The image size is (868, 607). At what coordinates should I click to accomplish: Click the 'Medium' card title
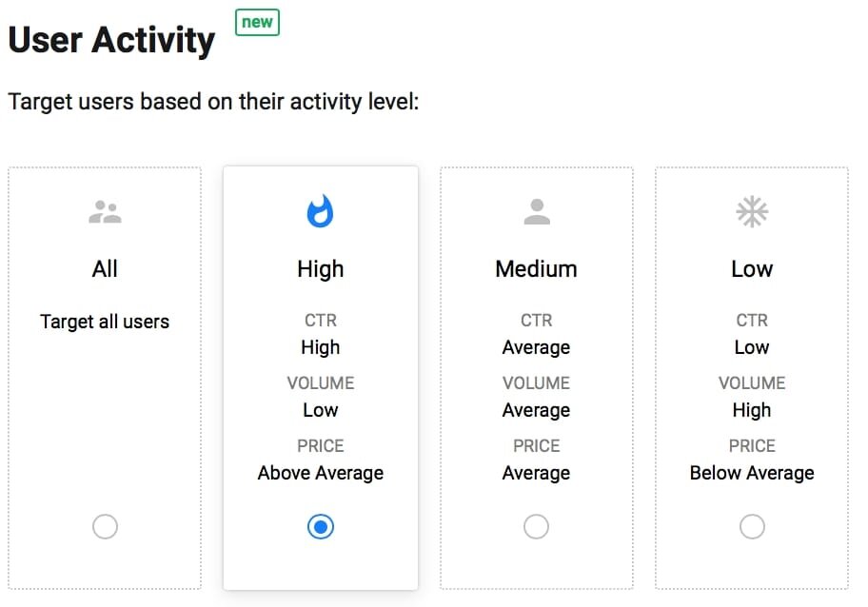pyautogui.click(x=536, y=269)
